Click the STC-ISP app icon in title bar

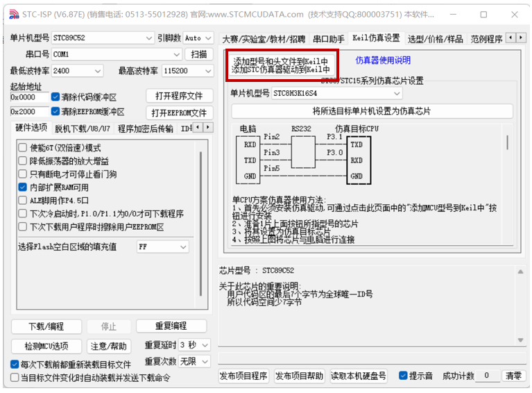(14, 15)
